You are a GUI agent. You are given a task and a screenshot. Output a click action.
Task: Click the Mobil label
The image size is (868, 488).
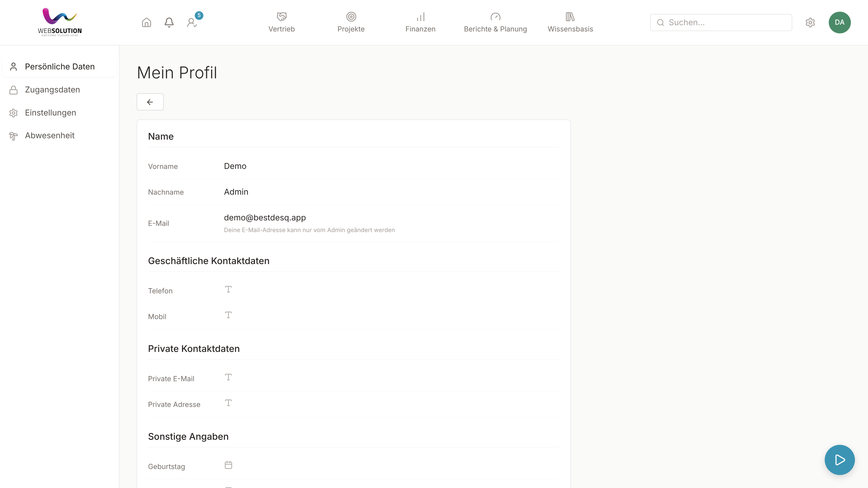157,317
